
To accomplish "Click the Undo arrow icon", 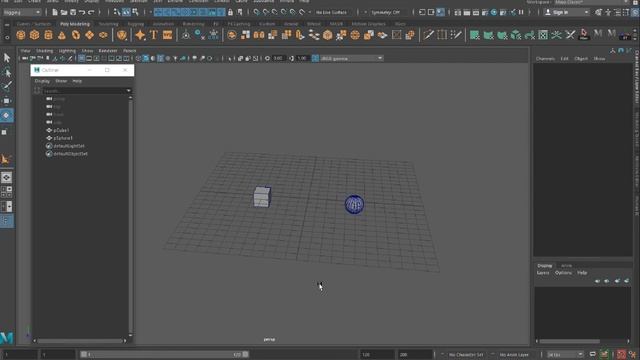I will click(x=82, y=12).
